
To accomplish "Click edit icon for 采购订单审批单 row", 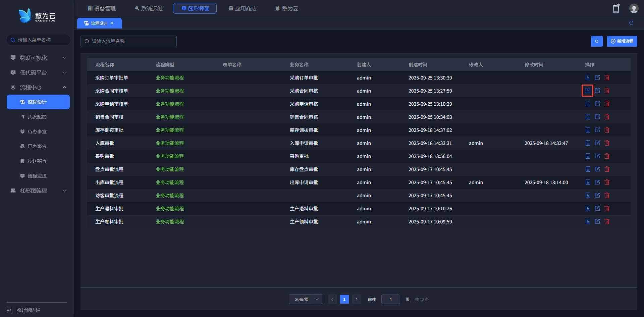I will pos(597,77).
